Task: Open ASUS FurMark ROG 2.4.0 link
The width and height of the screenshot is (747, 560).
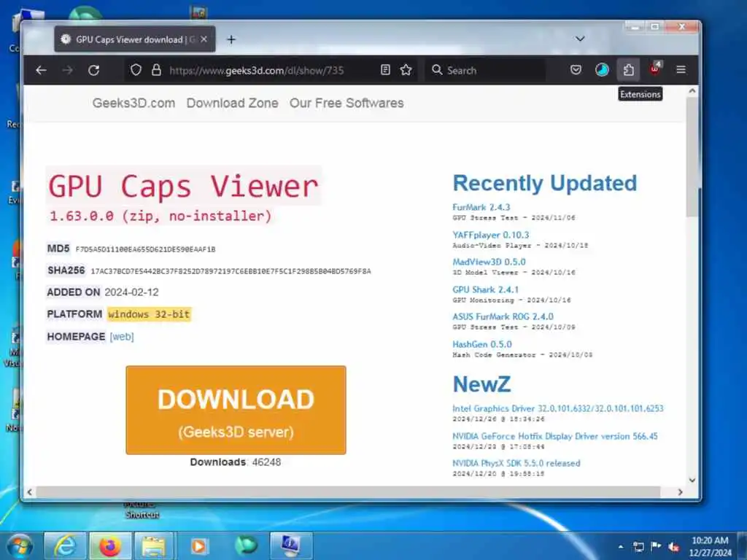Action: (x=503, y=316)
